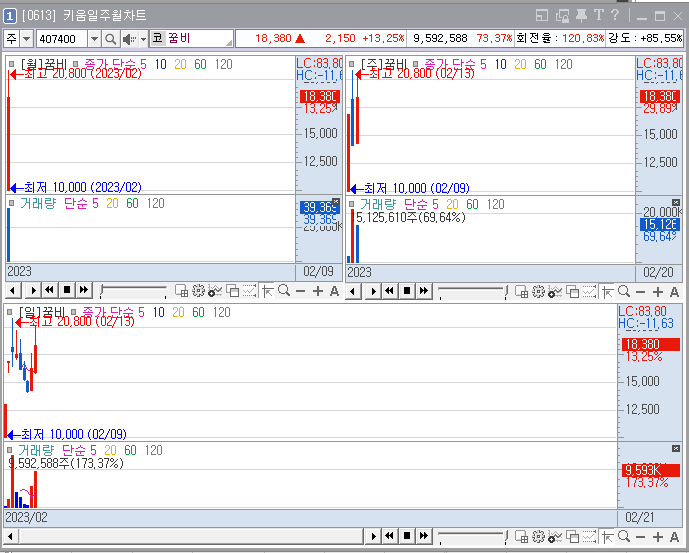
Task: Click the A auto-fit icon in daily chart toolbar
Action: point(674,537)
